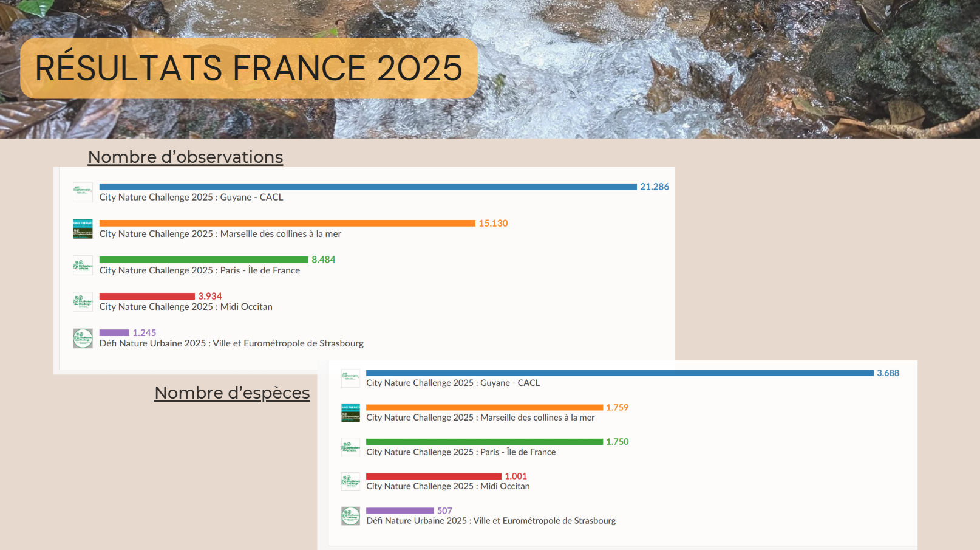Click the red 1.001 species bar
The width and height of the screenshot is (980, 550).
click(x=434, y=476)
